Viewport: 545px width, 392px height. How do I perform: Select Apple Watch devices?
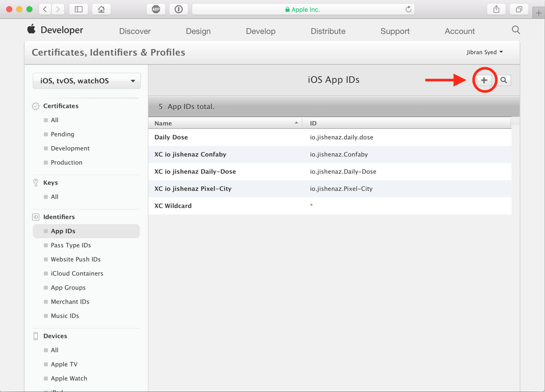pos(69,378)
